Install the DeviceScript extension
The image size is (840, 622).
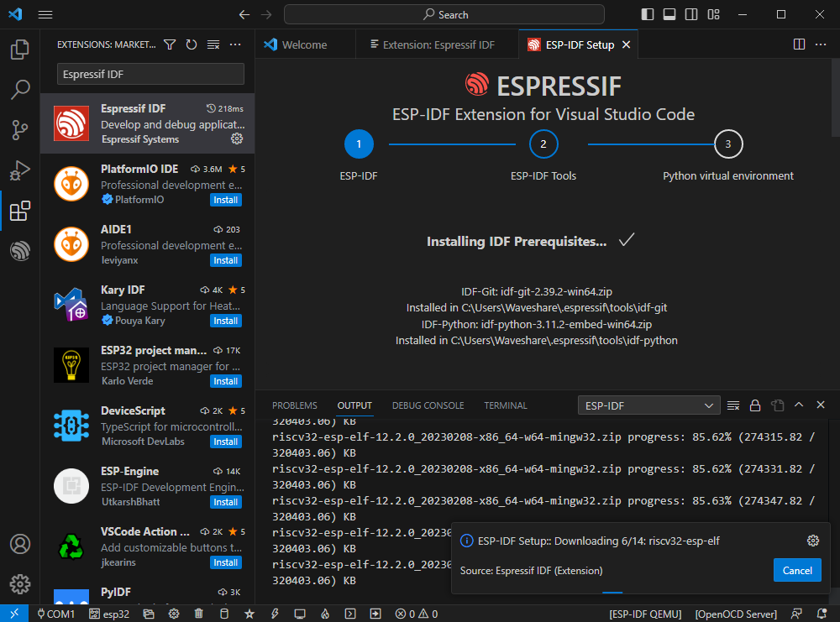tap(225, 442)
